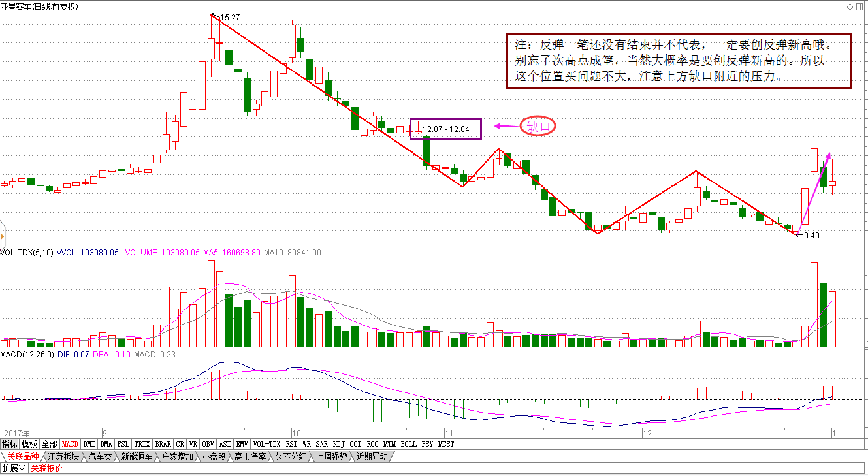Open the 关联品种 tab

pos(23,456)
